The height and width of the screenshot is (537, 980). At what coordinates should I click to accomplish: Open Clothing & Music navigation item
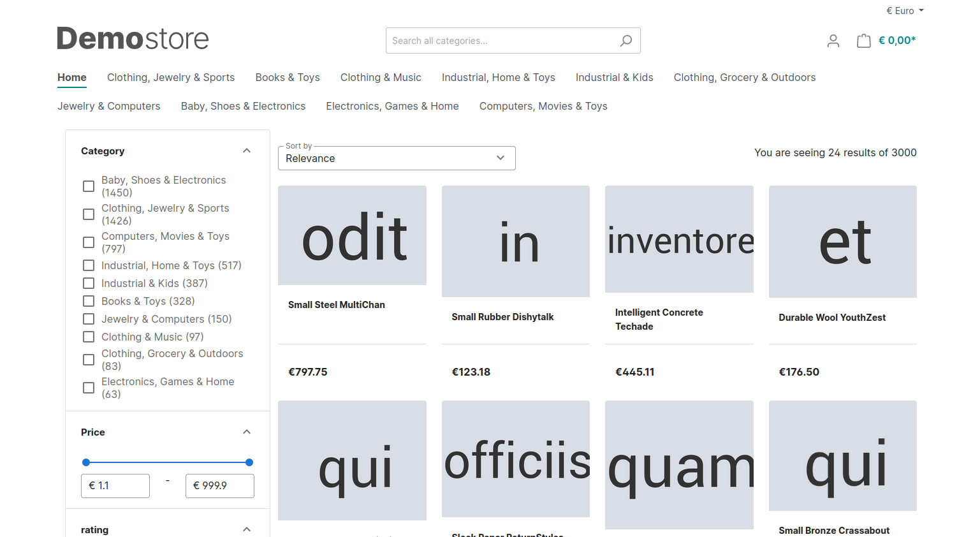click(381, 77)
